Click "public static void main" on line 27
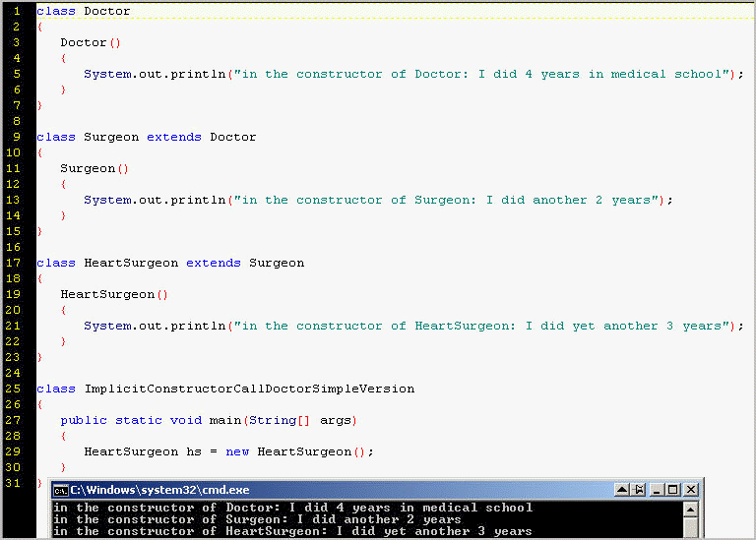This screenshot has width=756, height=540. [151, 421]
